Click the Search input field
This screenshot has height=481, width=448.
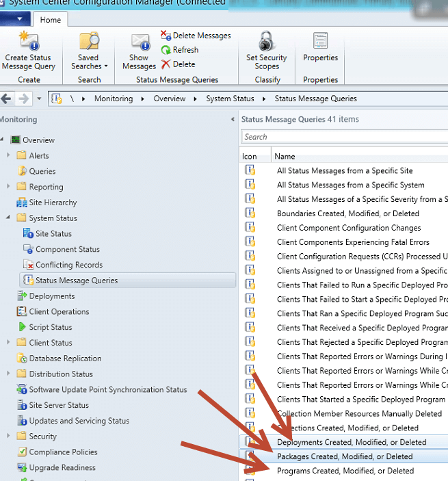[344, 137]
